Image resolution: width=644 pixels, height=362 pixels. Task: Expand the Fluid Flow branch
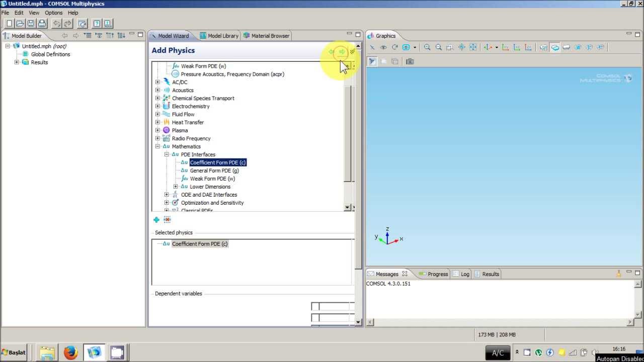(x=158, y=114)
